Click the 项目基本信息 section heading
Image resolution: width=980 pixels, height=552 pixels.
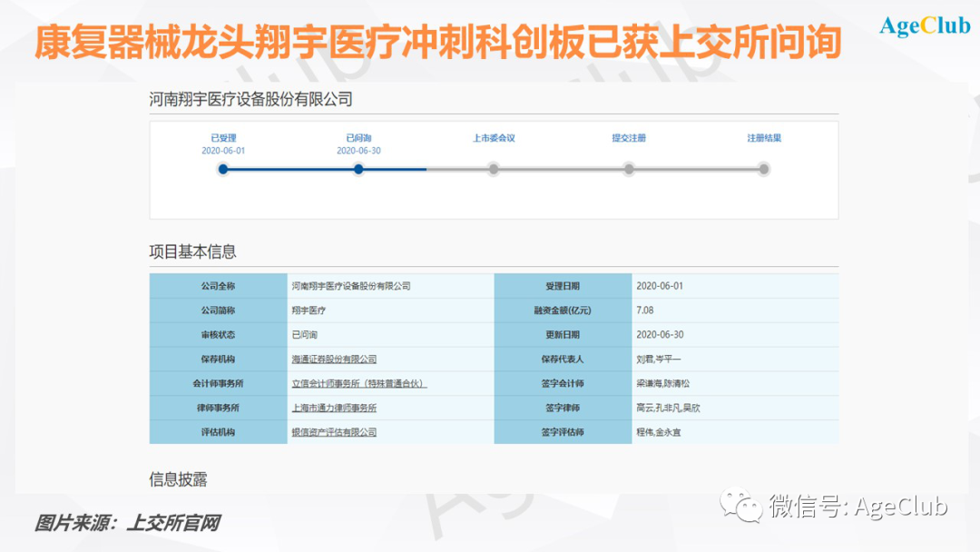(192, 251)
